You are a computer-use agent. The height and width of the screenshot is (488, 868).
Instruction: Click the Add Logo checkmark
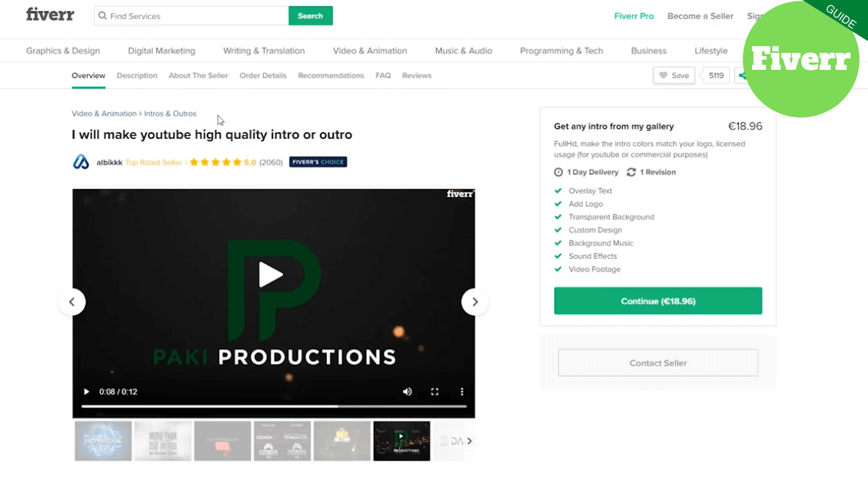[558, 204]
